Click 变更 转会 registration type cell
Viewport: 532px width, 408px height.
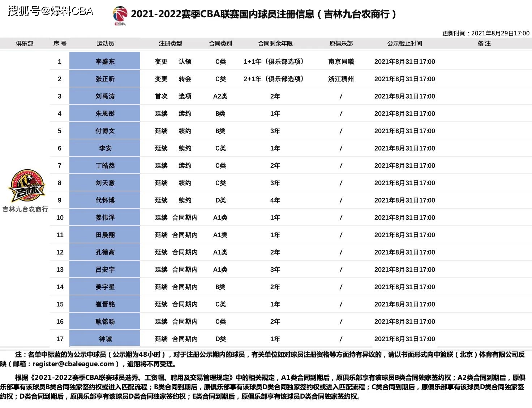pos(173,79)
